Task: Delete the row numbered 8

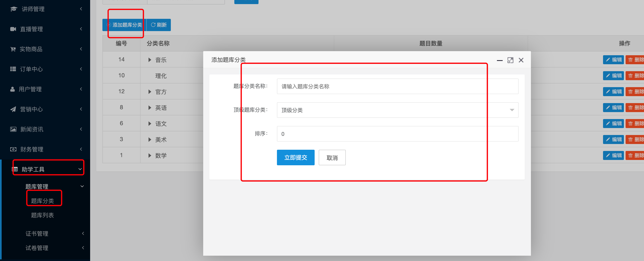Action: (x=635, y=108)
